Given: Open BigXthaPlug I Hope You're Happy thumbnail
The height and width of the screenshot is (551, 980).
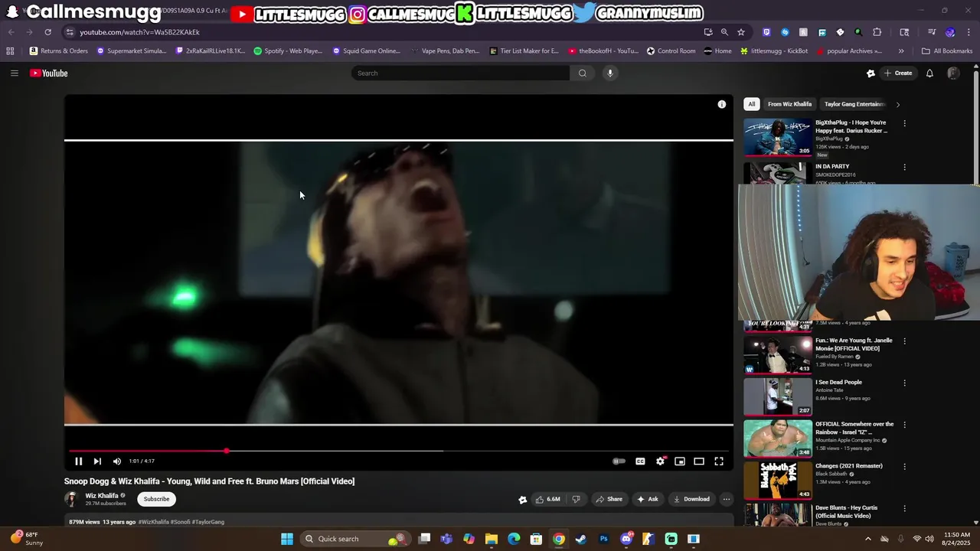Looking at the screenshot, I should [778, 137].
